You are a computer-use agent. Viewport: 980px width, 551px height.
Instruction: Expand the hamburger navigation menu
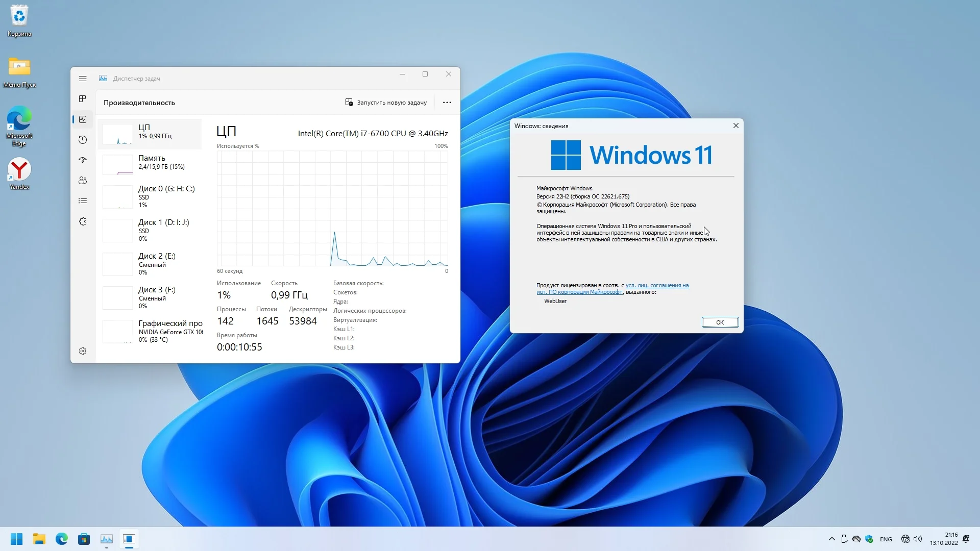click(x=83, y=79)
